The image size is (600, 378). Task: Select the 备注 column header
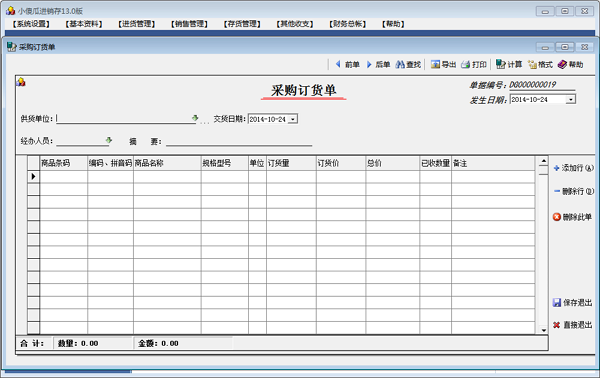pyautogui.click(x=493, y=163)
